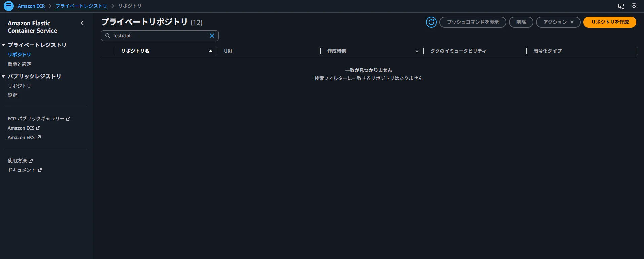
Task: Click リポジトリを作成 button
Action: pyautogui.click(x=610, y=22)
